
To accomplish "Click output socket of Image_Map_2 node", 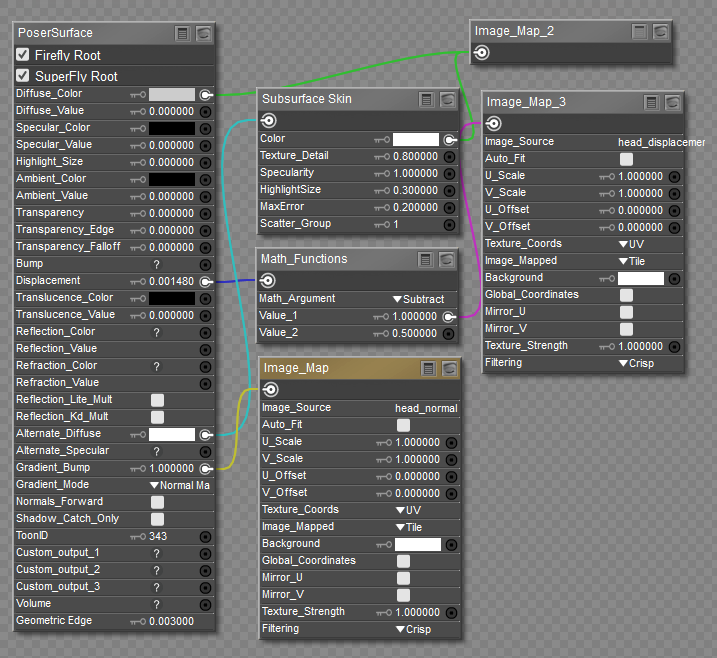I will pyautogui.click(x=482, y=53).
